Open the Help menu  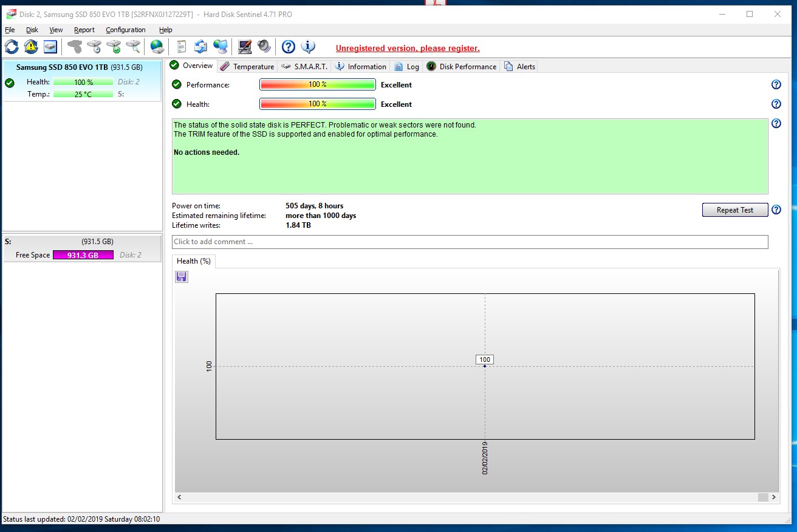coord(165,30)
